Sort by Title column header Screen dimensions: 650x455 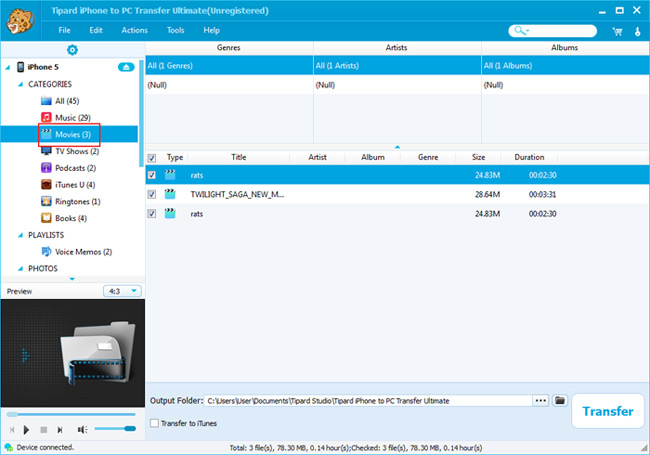tap(238, 157)
